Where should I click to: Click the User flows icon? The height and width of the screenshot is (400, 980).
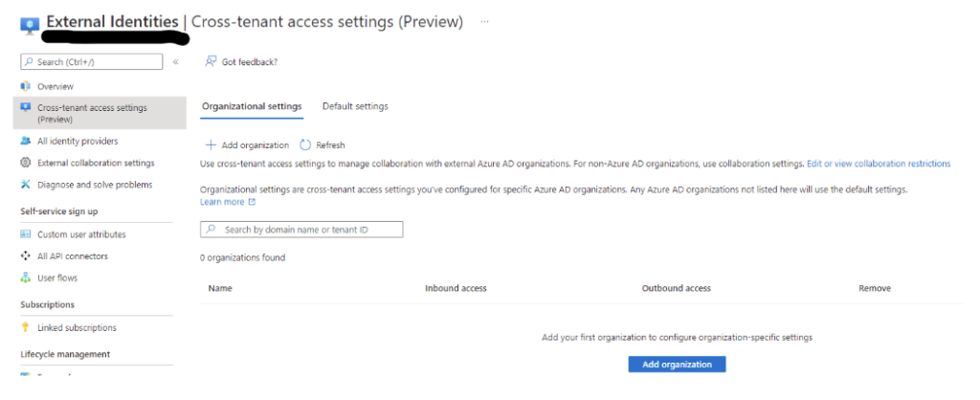tap(26, 278)
